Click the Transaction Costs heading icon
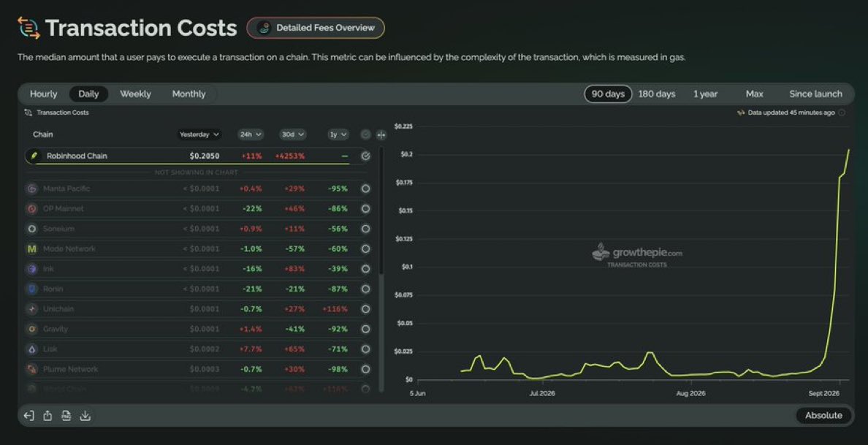 click(28, 28)
